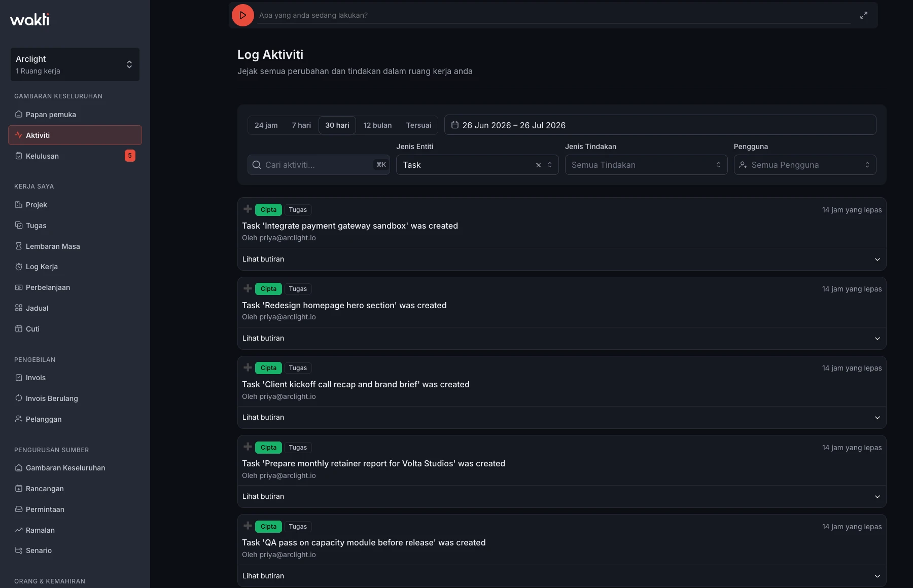Select Aktiviti in the sidebar
Viewport: 913px width, 588px height.
coord(75,135)
